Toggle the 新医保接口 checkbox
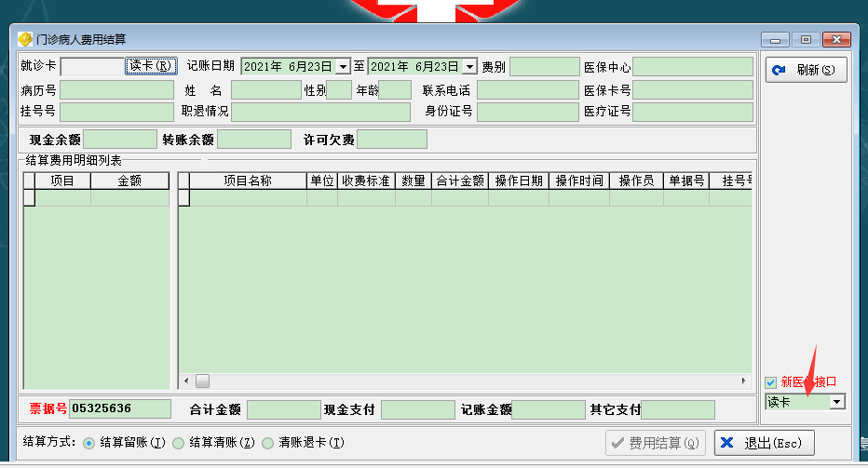868x468 pixels. (x=770, y=382)
